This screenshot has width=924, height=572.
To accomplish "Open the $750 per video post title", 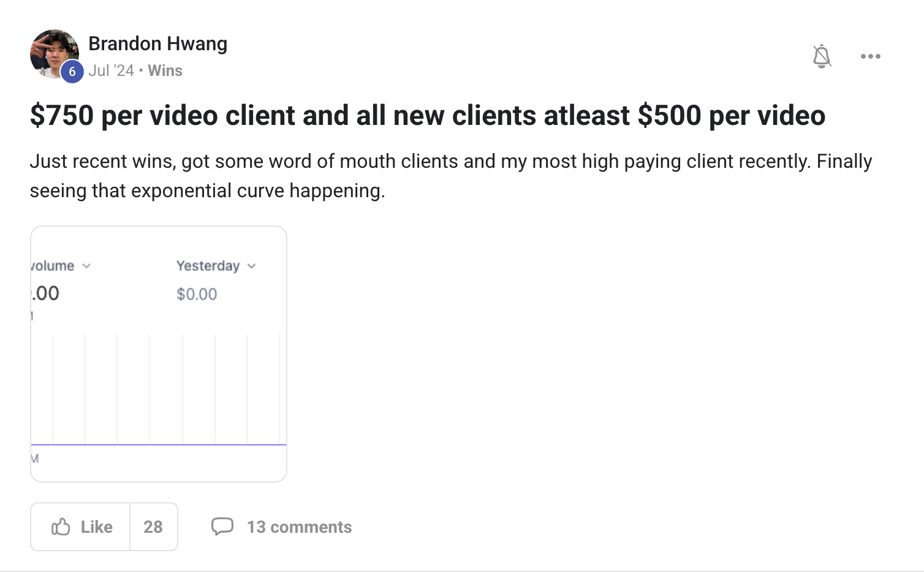I will (x=428, y=115).
